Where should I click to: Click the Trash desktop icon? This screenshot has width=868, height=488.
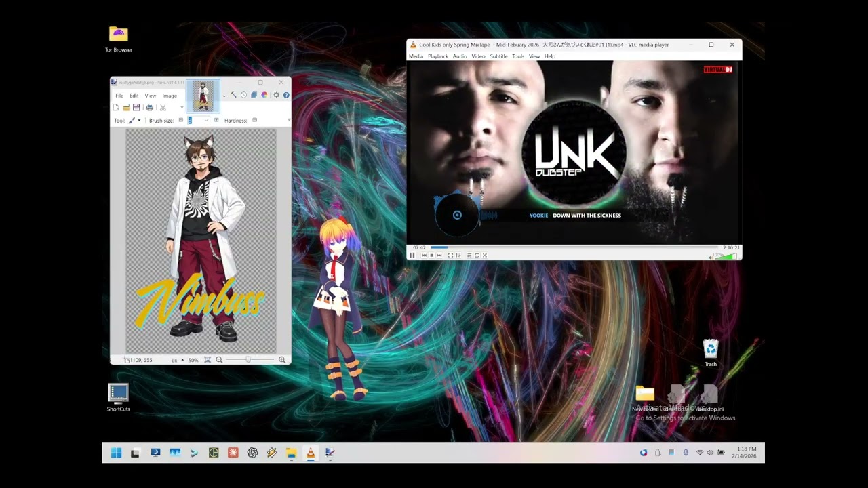tap(711, 353)
